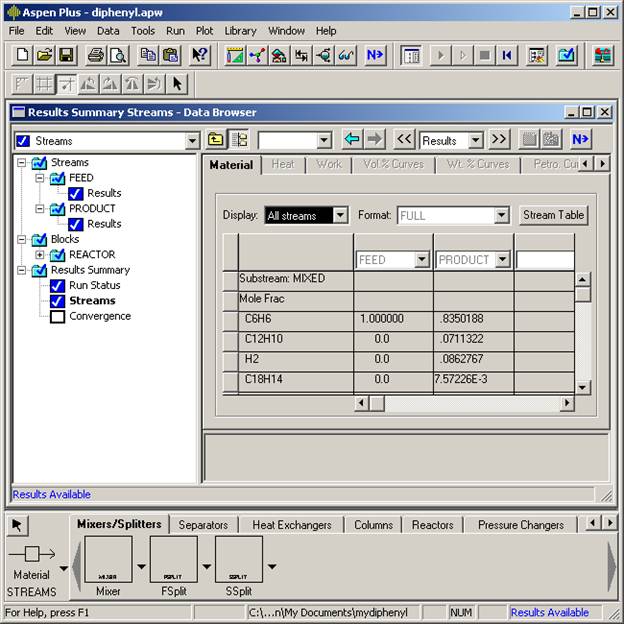Open the FEED stream column dropdown
The height and width of the screenshot is (624, 624).
coord(421,260)
